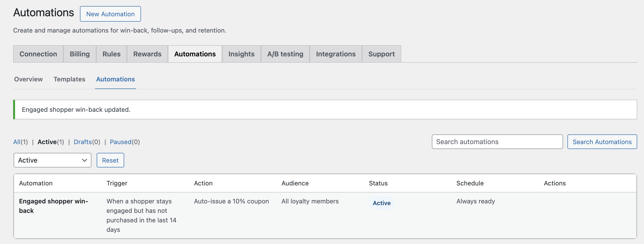Click the Status column header
Viewport: 644px width, 244px height.
pos(378,183)
